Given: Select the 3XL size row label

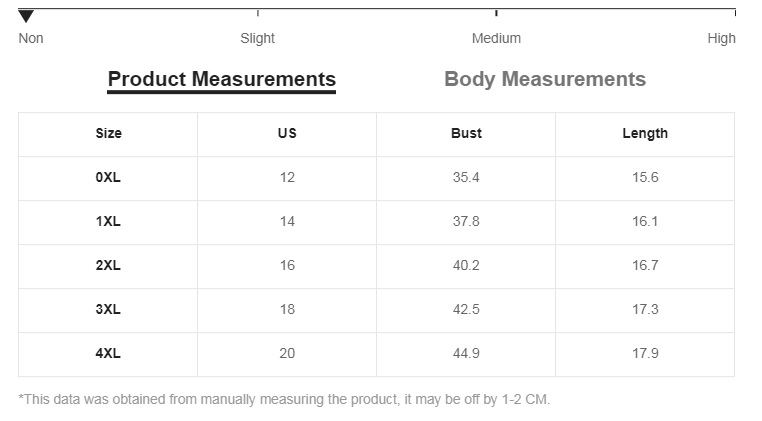Looking at the screenshot, I should tap(108, 310).
